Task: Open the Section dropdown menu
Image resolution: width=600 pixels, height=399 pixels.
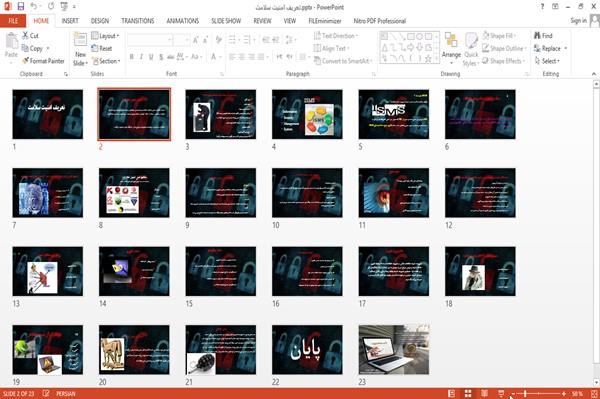Action: (106, 61)
